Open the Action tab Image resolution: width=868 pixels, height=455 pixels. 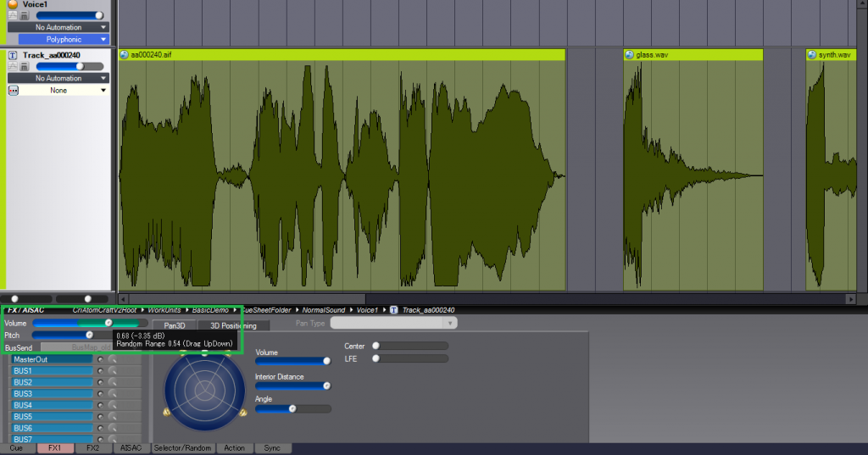(x=234, y=448)
